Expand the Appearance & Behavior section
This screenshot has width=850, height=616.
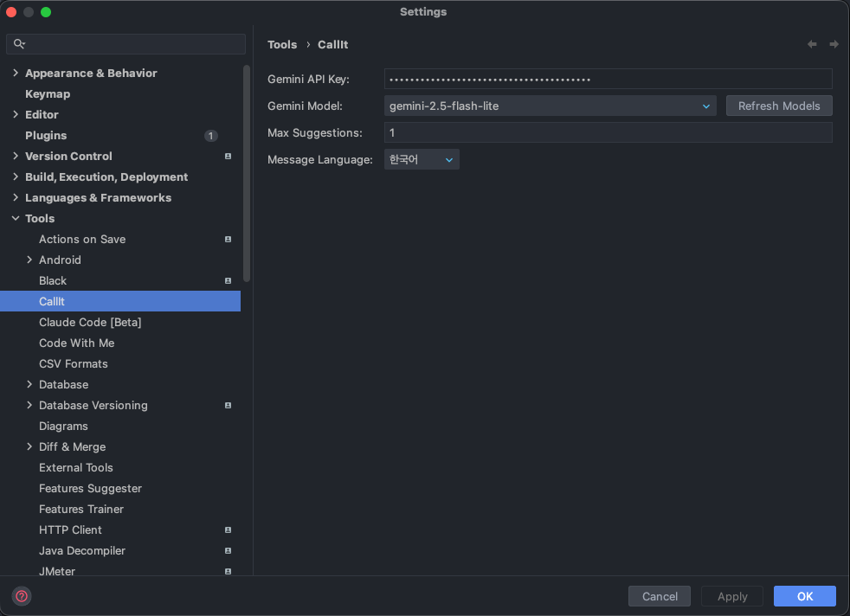[x=16, y=74]
